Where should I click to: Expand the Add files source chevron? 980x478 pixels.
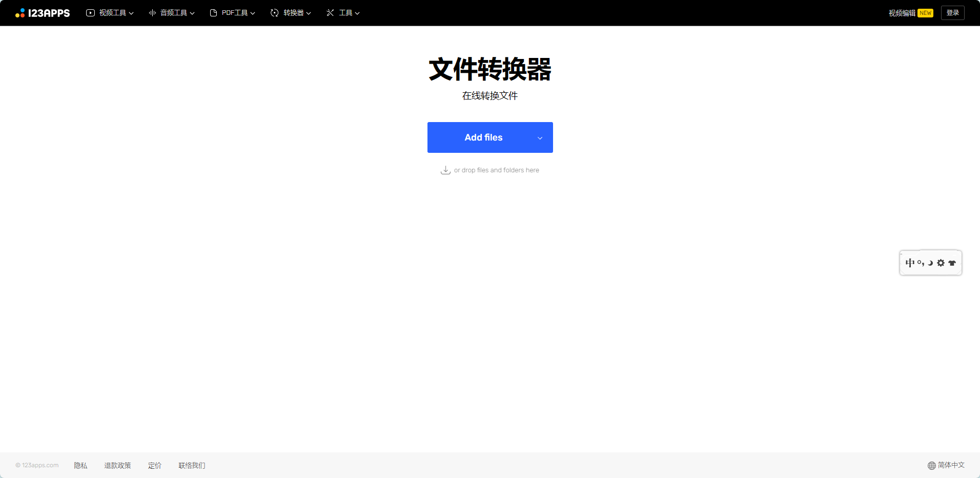coord(540,138)
